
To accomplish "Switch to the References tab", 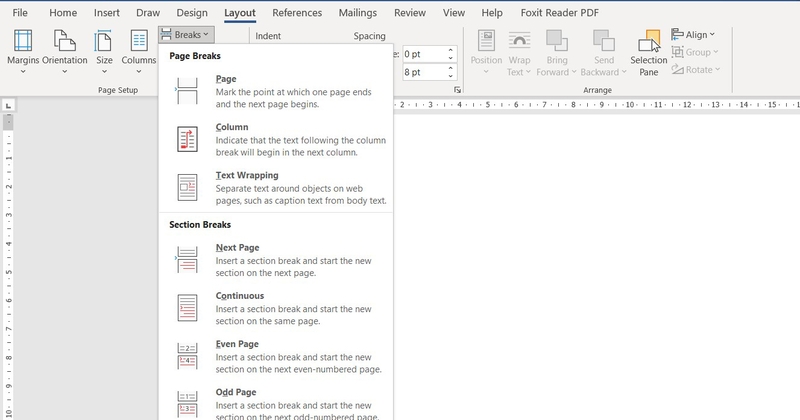I will point(297,13).
